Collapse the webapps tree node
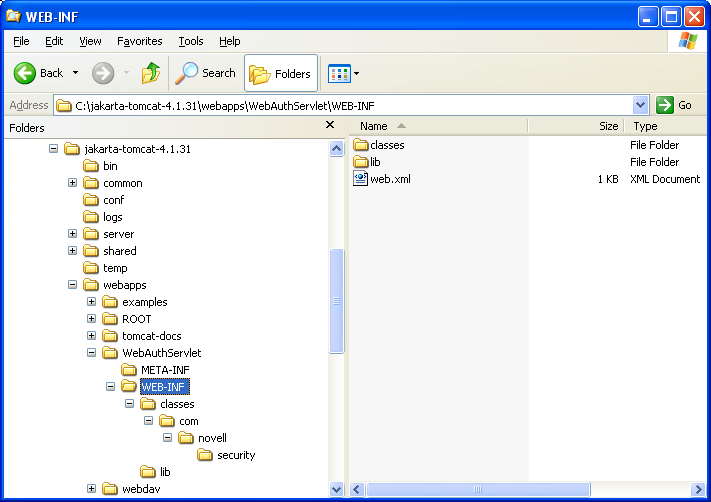711x502 pixels. [73, 285]
